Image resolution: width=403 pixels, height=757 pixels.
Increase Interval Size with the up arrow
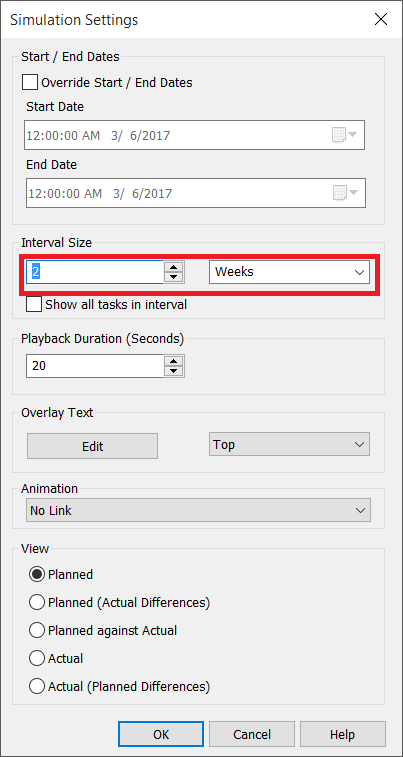tap(174, 266)
